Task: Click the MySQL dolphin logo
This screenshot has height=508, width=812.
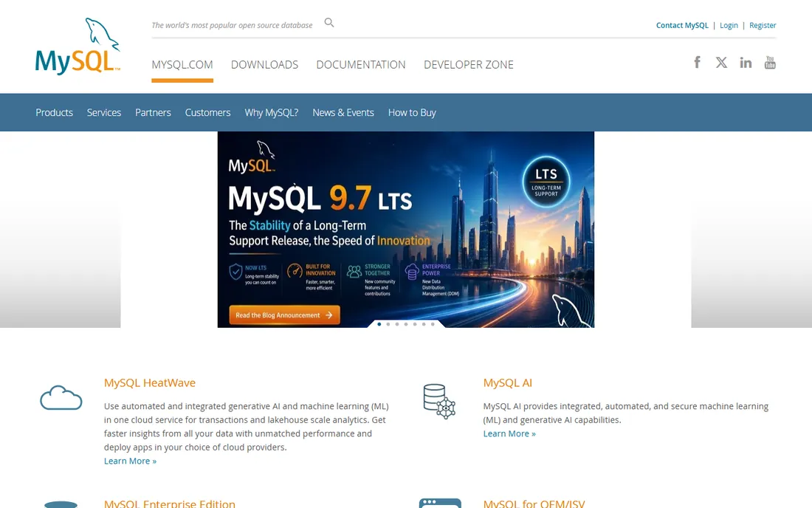Action: tap(78, 47)
